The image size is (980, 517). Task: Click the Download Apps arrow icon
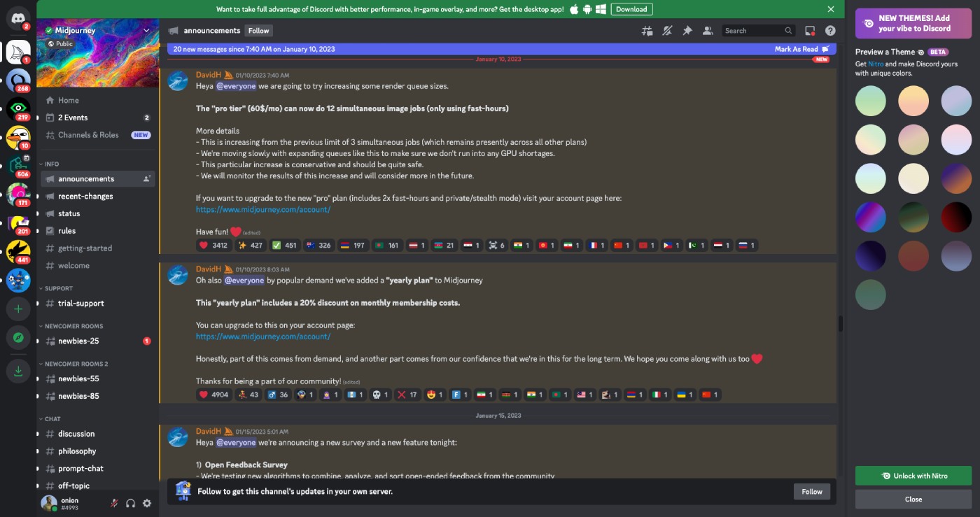pyautogui.click(x=18, y=372)
